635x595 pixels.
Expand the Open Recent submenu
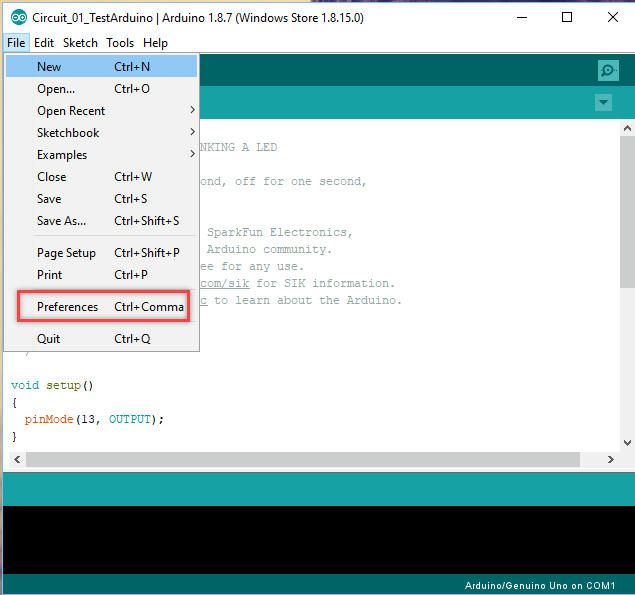pyautogui.click(x=101, y=111)
